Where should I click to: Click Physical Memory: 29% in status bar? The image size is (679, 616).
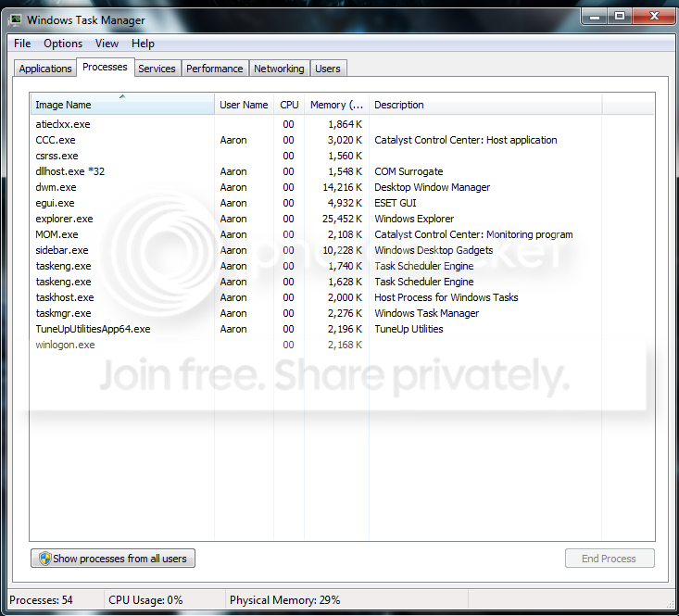click(284, 600)
